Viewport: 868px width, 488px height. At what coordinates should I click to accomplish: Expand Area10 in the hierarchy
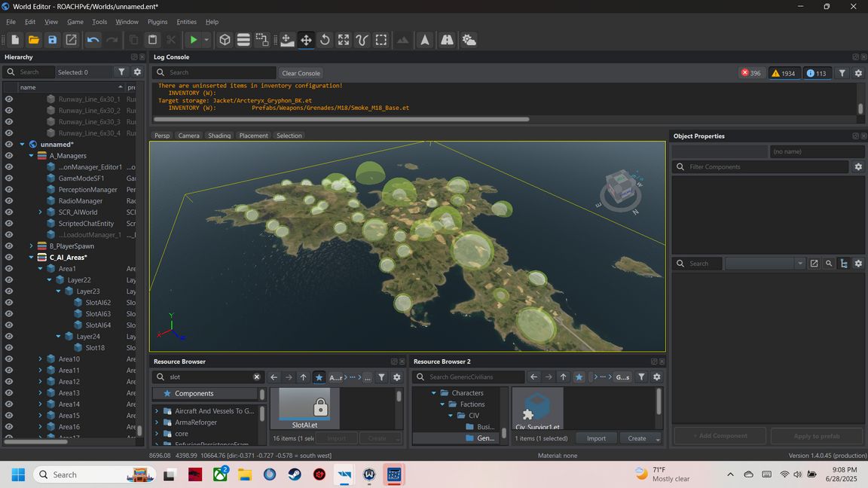(41, 359)
